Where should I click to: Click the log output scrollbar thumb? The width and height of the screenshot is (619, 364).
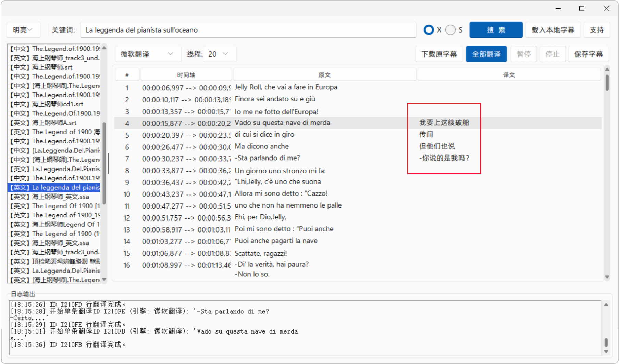coord(606,342)
